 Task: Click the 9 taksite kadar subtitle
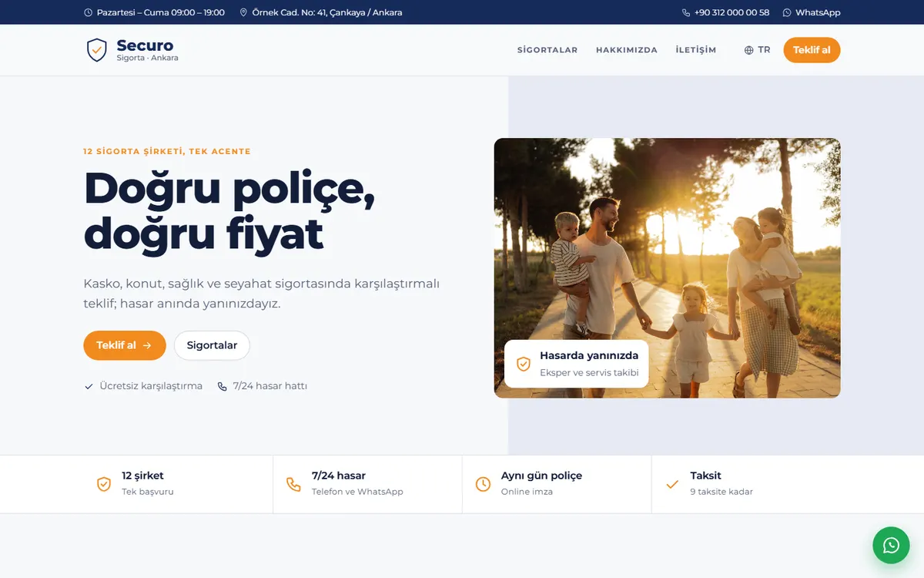(721, 492)
